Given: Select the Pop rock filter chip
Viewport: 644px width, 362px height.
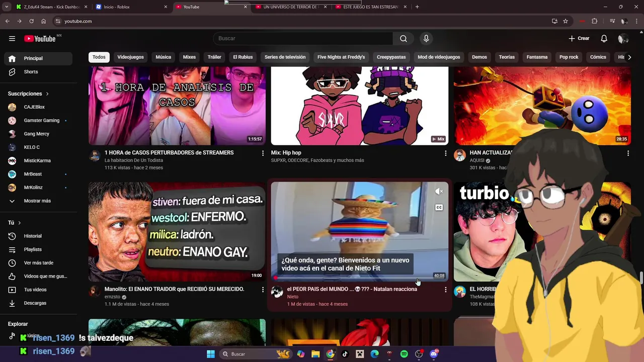Looking at the screenshot, I should [x=569, y=57].
